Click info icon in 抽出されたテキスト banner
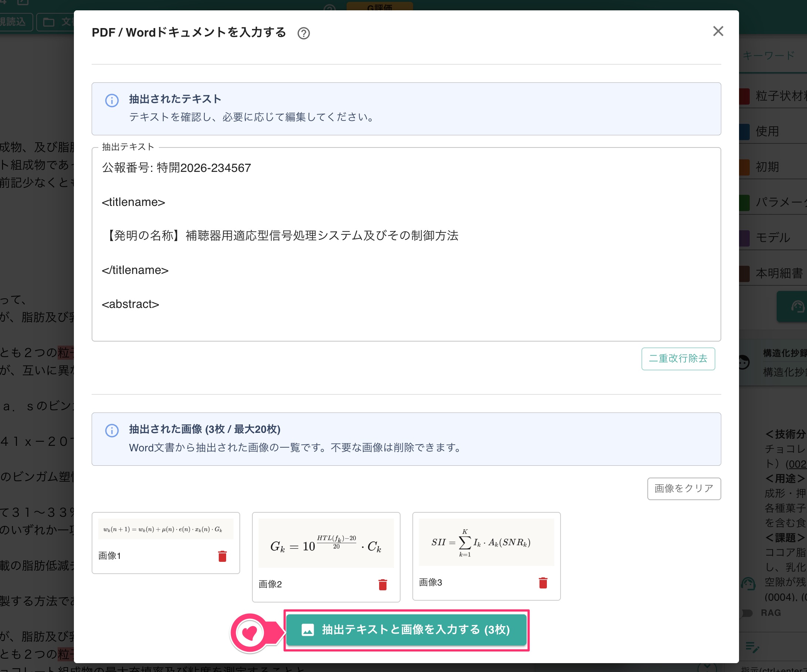This screenshot has width=807, height=672. click(x=112, y=100)
